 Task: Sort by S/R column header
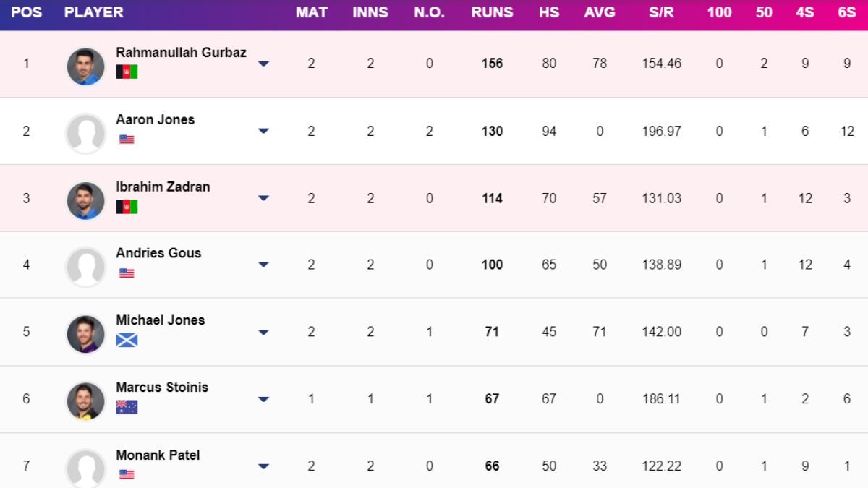tap(661, 13)
